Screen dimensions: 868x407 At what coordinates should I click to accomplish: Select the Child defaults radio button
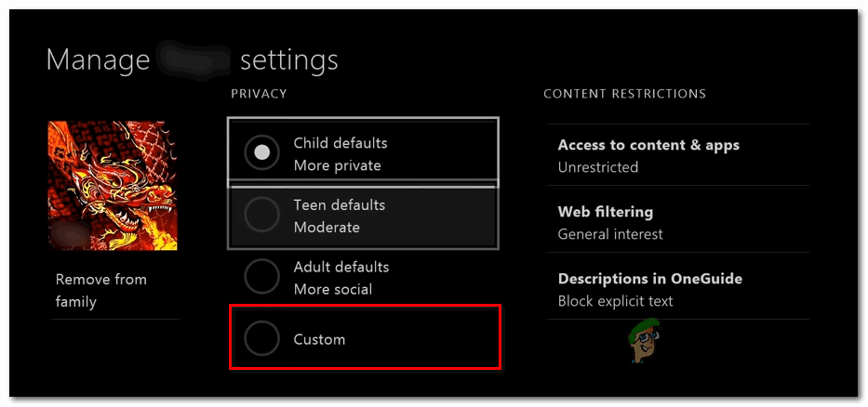[x=262, y=154]
